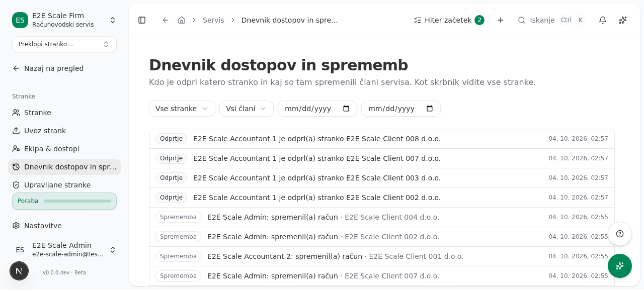This screenshot has height=290, width=644.
Task: Go back with the arrow in breadcrumb bar
Action: [x=166, y=20]
